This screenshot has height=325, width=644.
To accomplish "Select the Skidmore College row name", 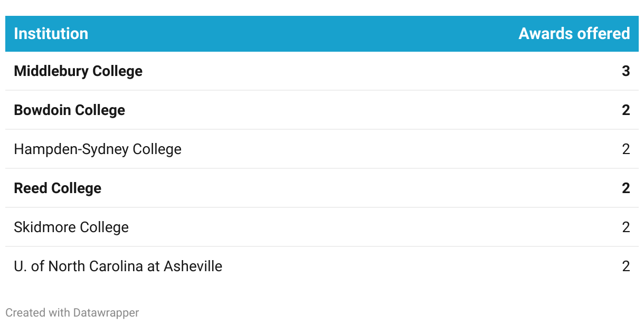I will (71, 227).
